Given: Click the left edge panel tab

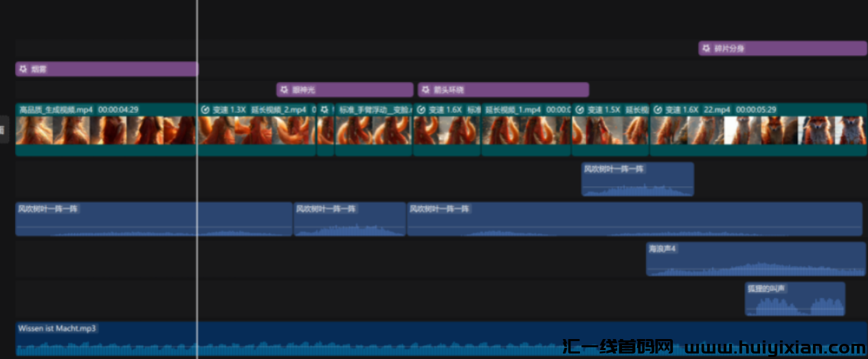Looking at the screenshot, I should pyautogui.click(x=3, y=130).
